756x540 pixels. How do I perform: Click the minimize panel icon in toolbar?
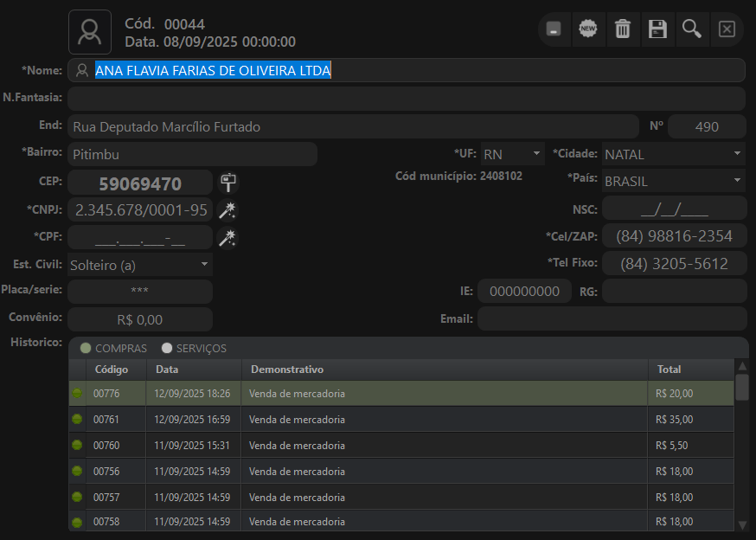[x=554, y=29]
